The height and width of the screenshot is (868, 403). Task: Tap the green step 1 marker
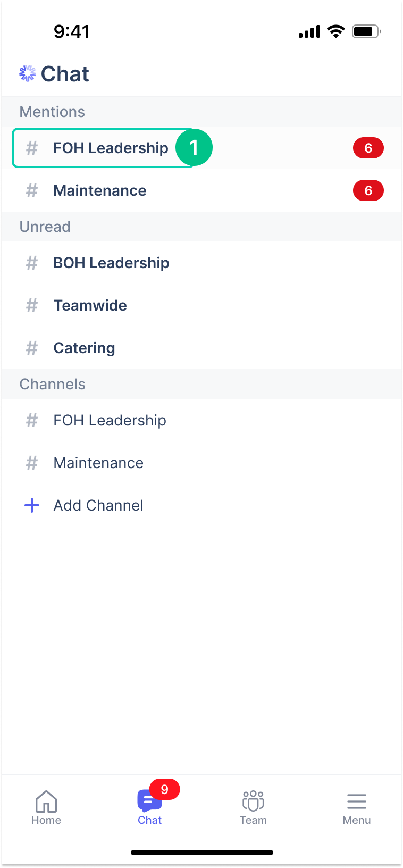tap(194, 147)
